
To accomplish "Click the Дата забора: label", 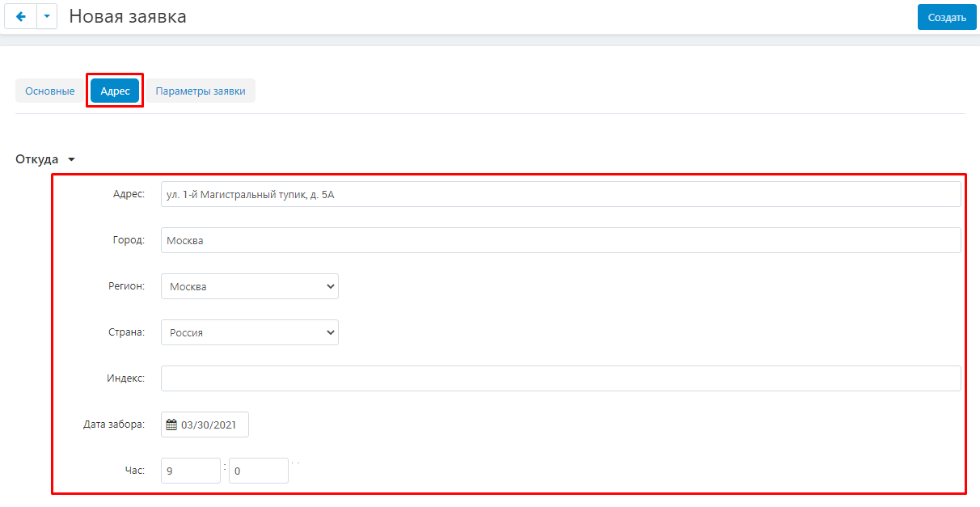I will coord(114,425).
